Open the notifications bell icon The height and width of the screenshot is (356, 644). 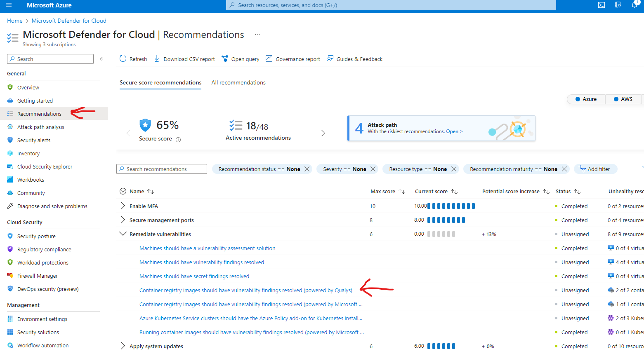(x=635, y=5)
